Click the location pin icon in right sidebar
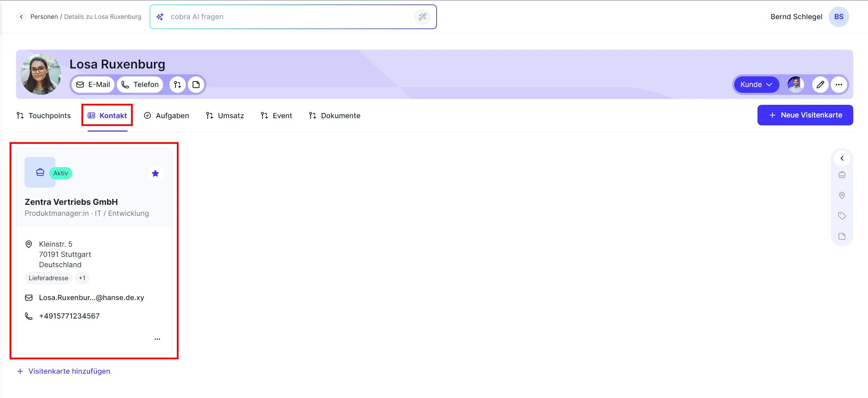The height and width of the screenshot is (398, 868). click(x=842, y=195)
